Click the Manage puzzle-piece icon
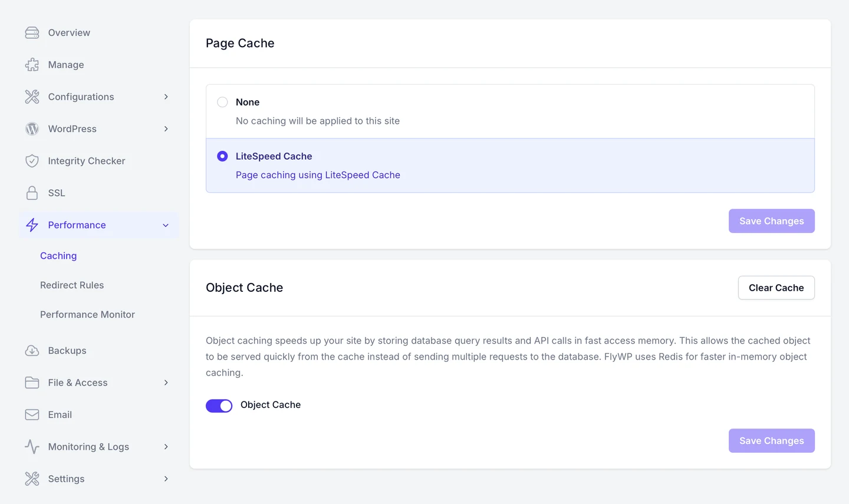Screen dimensions: 849x504 click(32, 65)
